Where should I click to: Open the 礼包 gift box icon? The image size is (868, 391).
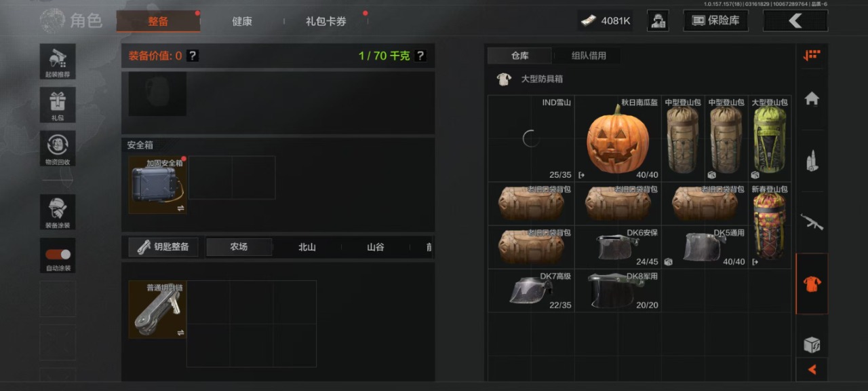(x=58, y=105)
